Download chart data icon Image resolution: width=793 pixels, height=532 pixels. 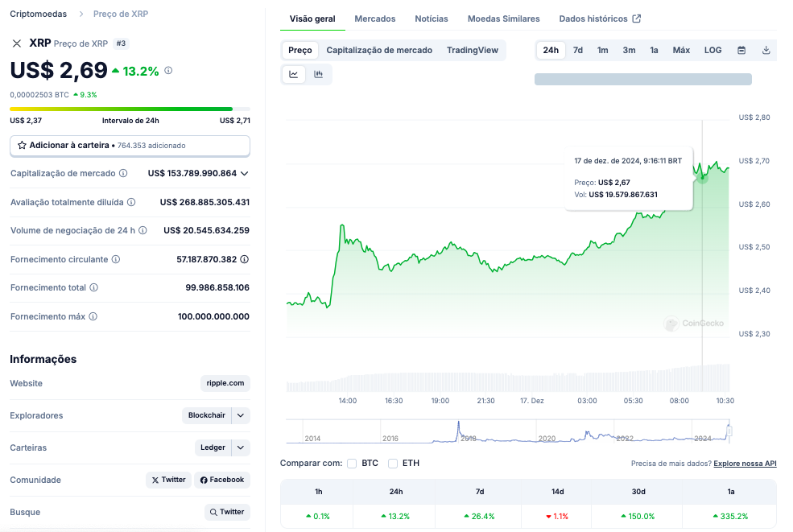[766, 50]
